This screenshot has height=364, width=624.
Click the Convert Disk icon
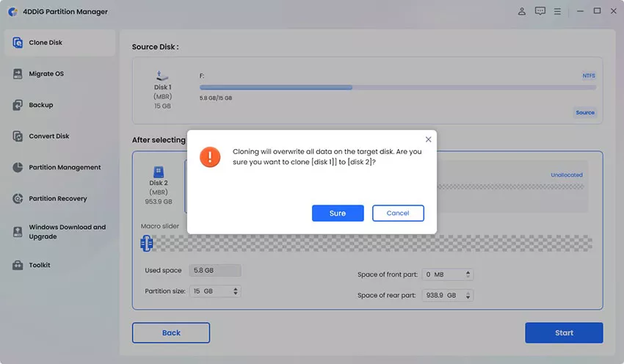click(x=18, y=136)
